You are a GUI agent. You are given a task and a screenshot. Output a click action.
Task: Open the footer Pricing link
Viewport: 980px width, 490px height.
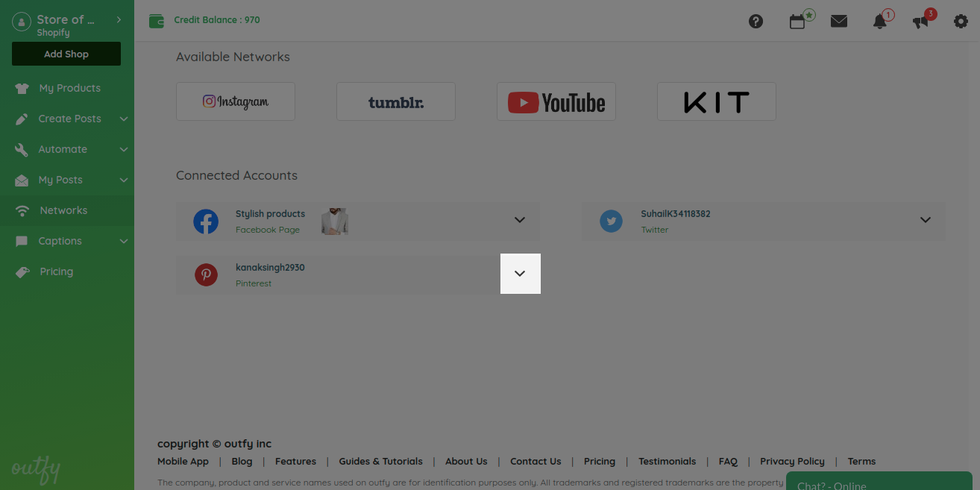point(600,462)
